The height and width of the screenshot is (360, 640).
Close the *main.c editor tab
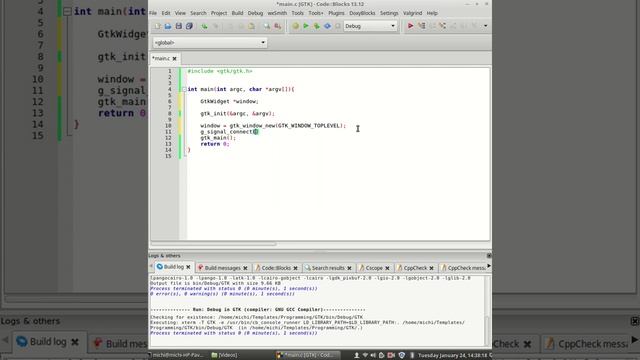(174, 59)
